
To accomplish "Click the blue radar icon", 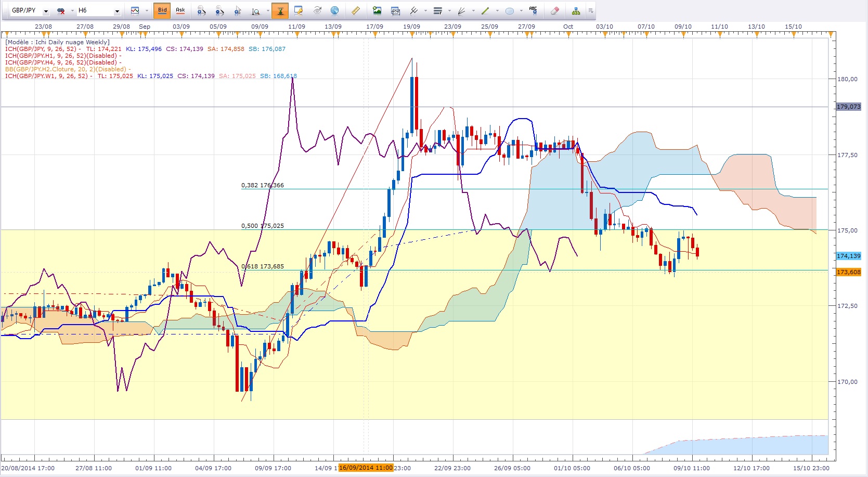I will pos(335,10).
